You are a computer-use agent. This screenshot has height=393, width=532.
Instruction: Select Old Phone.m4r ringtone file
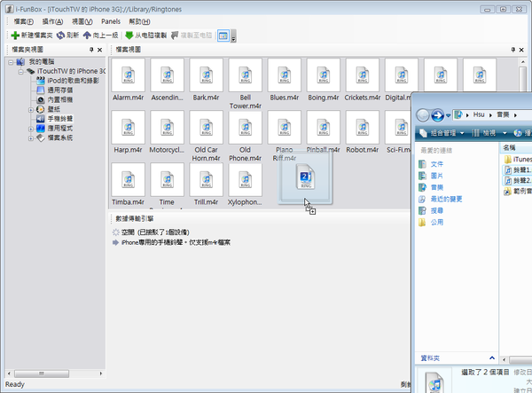246,136
